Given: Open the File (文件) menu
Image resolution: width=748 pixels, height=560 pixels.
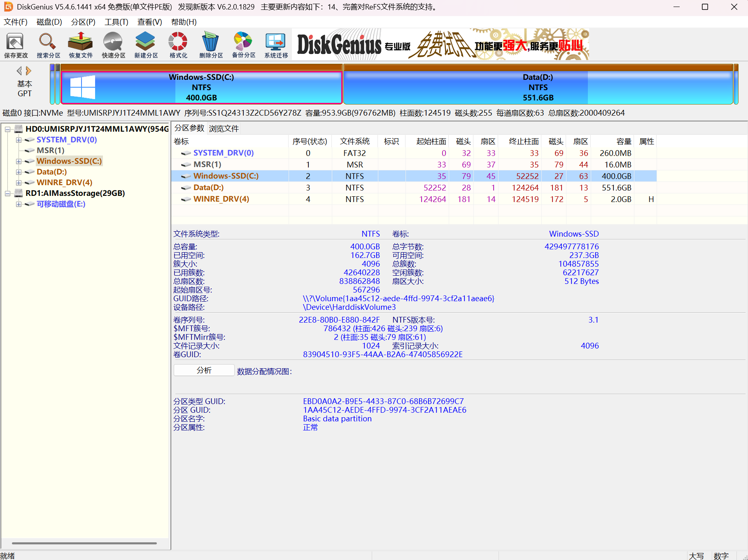Looking at the screenshot, I should (16, 22).
